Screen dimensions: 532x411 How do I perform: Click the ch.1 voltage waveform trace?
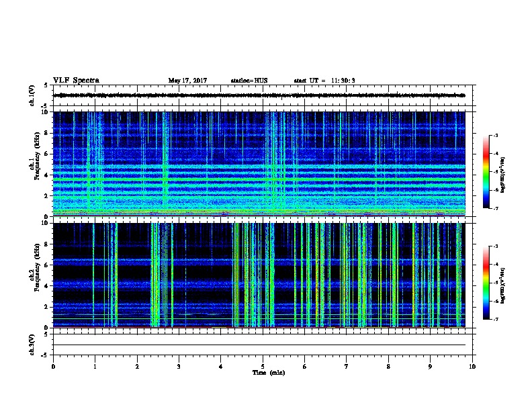click(259, 95)
